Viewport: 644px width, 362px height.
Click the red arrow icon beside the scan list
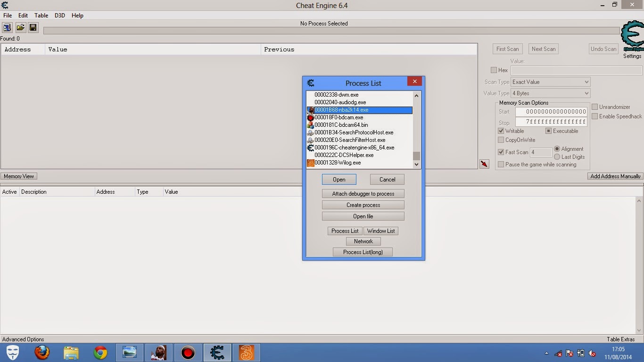pyautogui.click(x=484, y=164)
